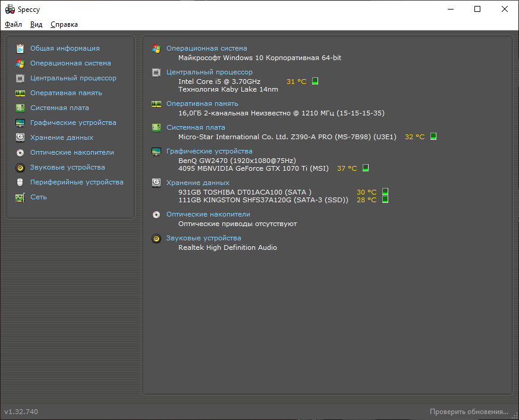Click the mouse peripheral icon in sidebar

pos(20,182)
